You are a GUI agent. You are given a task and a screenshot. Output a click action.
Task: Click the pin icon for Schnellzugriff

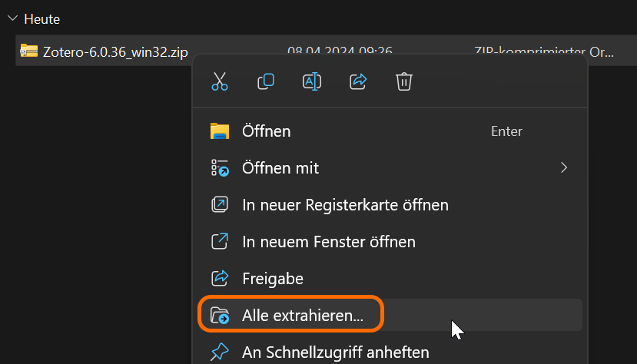pyautogui.click(x=220, y=352)
